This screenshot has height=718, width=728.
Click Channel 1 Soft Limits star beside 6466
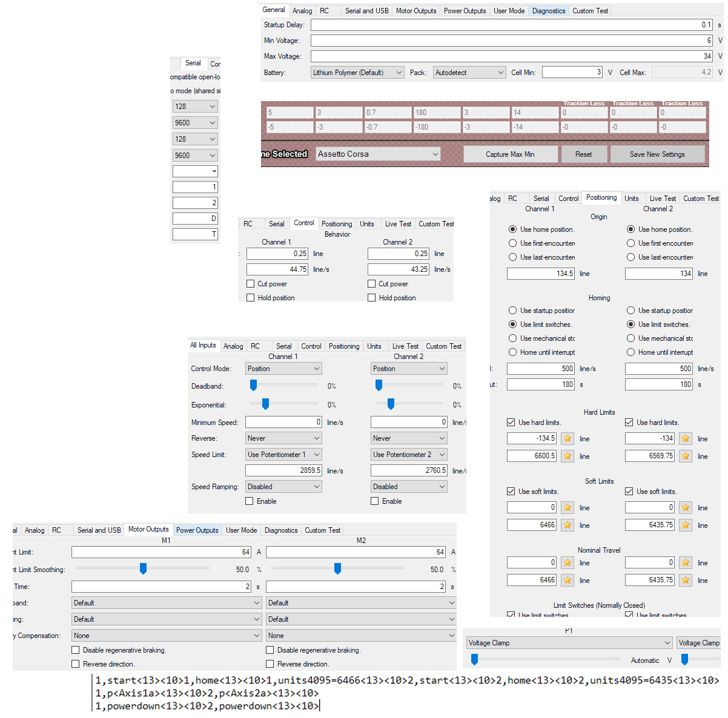(568, 525)
